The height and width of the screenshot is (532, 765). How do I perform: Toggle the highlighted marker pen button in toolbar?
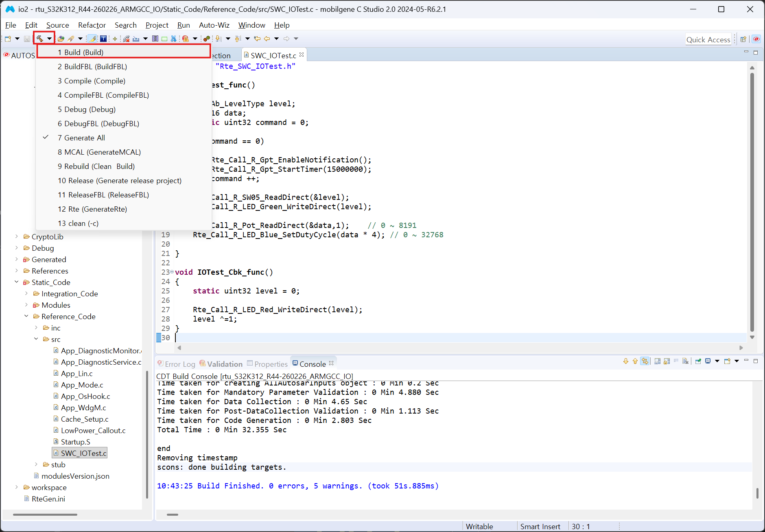pyautogui.click(x=93, y=39)
